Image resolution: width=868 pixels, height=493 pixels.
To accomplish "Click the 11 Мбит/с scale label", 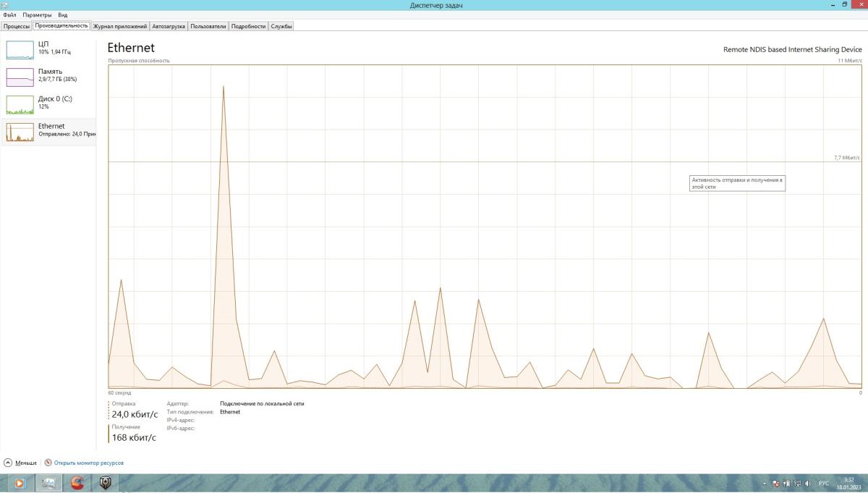I will tap(850, 61).
